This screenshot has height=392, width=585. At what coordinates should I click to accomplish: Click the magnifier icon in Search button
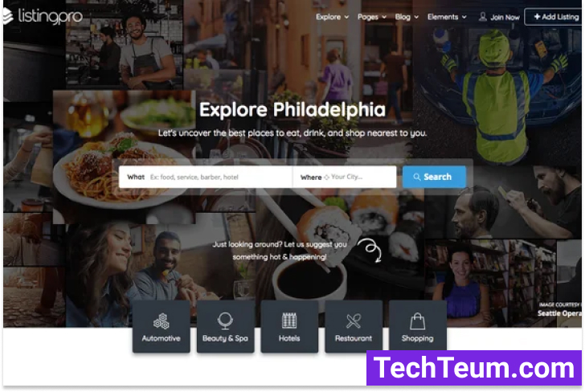point(417,178)
